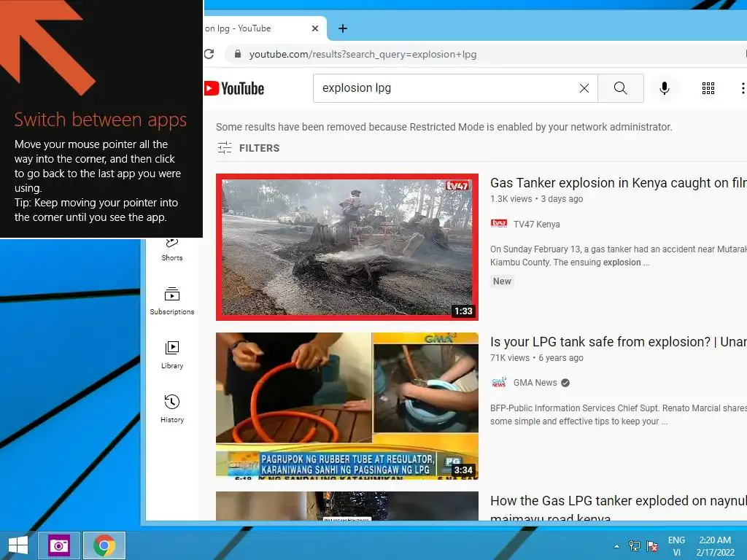Select the YouTube browser tab
The height and width of the screenshot is (560, 747).
point(264,28)
